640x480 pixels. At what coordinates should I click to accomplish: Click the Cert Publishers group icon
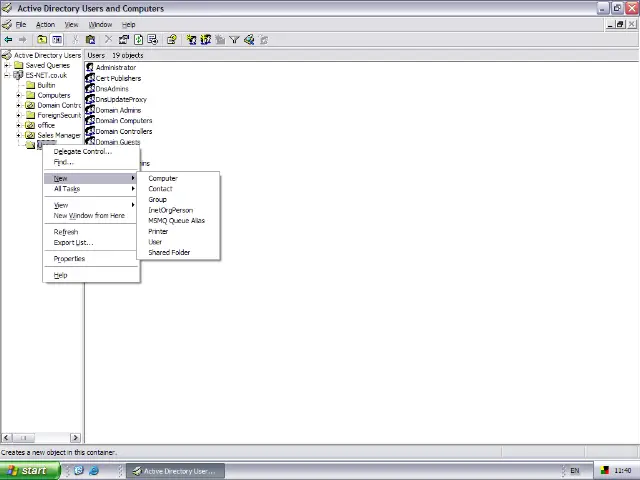tap(90, 78)
